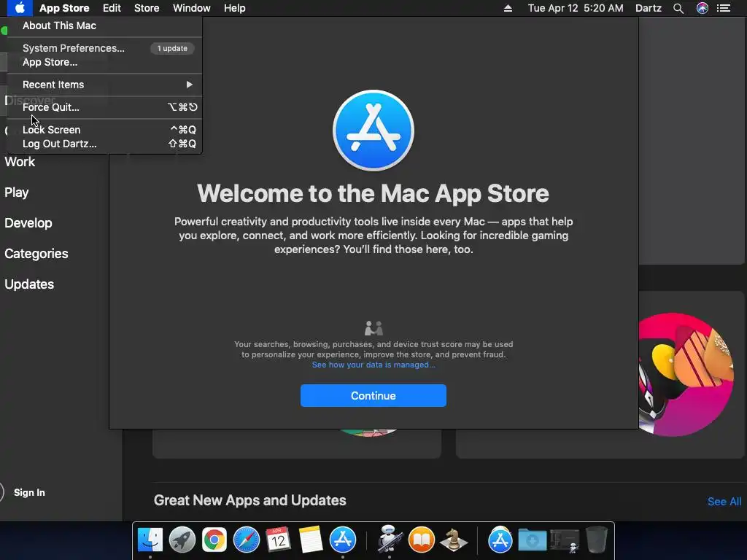Select Work in the sidebar
This screenshot has height=560, width=747.
[x=20, y=162]
